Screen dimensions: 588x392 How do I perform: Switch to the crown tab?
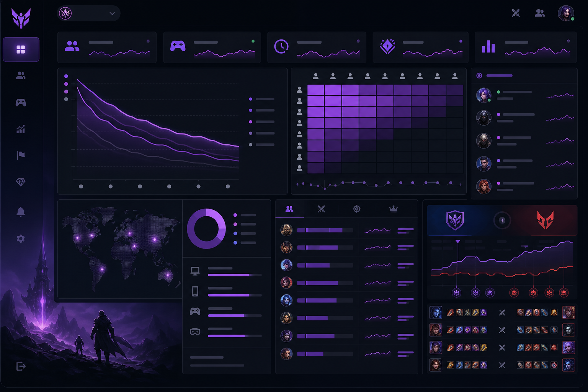click(x=393, y=209)
